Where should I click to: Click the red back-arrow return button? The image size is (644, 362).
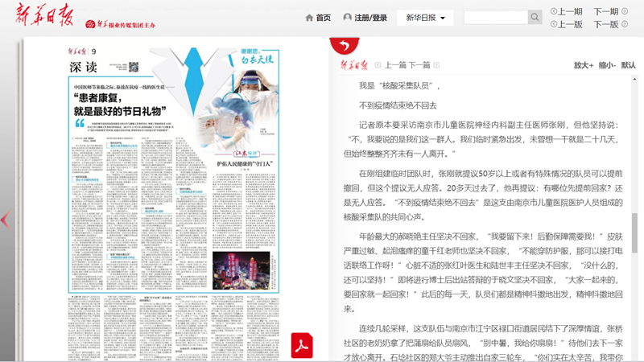(345, 45)
